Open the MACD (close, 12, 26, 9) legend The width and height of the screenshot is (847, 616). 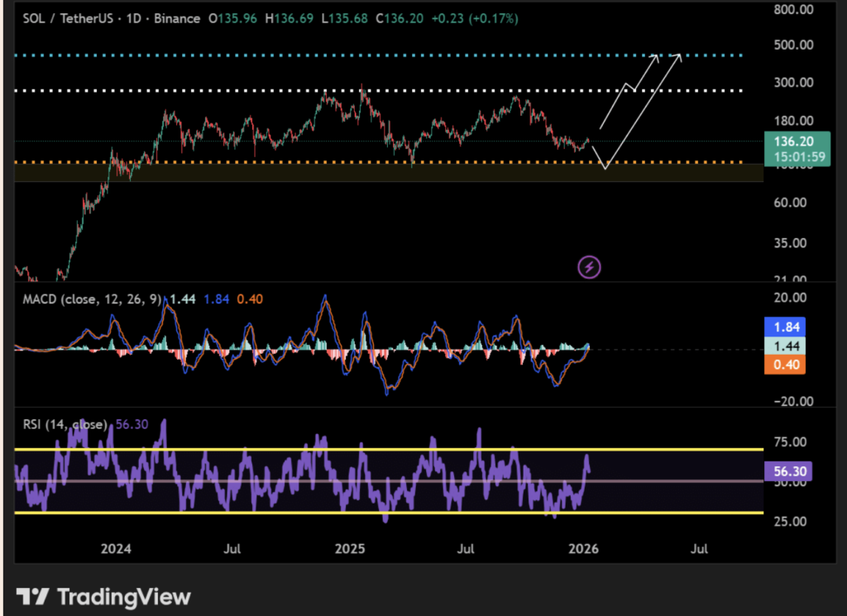click(91, 298)
